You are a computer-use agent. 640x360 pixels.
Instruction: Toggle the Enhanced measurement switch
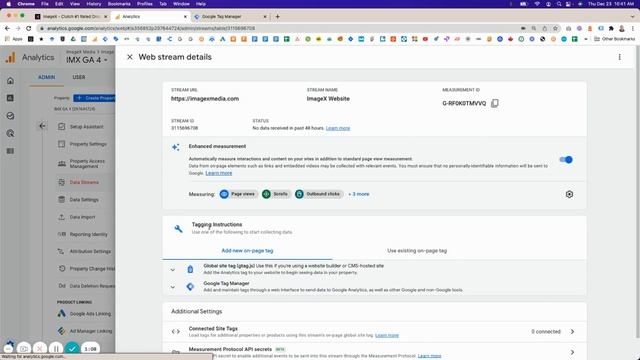point(566,160)
